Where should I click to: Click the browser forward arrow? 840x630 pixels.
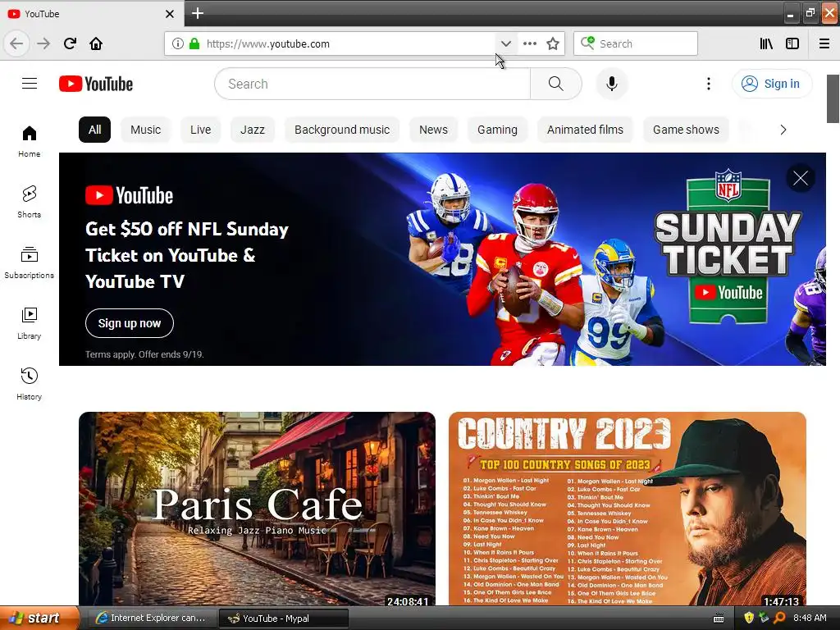pyautogui.click(x=43, y=43)
